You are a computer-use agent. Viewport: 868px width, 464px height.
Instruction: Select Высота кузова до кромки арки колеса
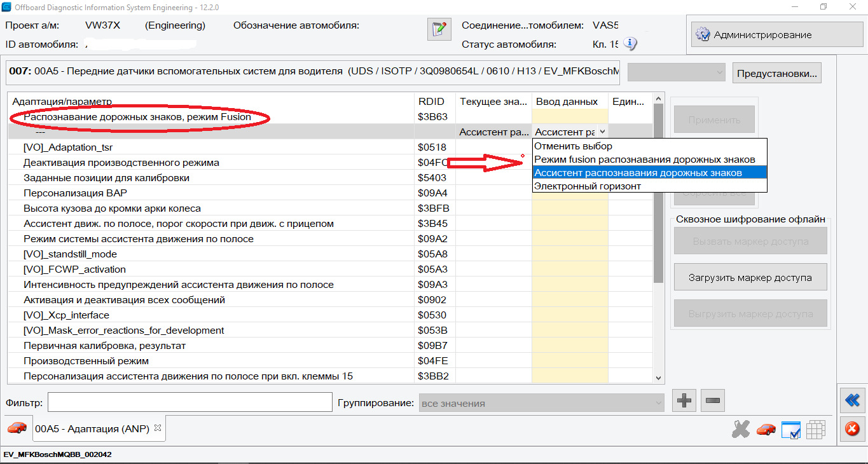click(x=331, y=208)
